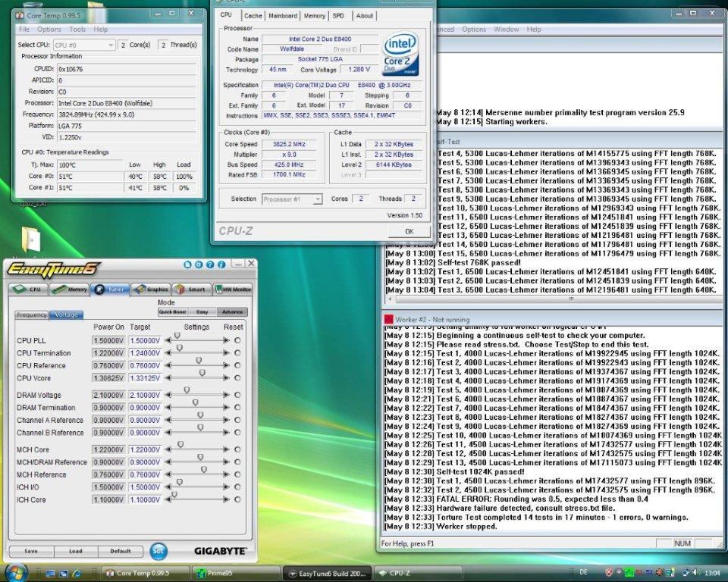This screenshot has width=728, height=582.
Task: Toggle the MCH Core reset radio button
Action: (x=237, y=449)
